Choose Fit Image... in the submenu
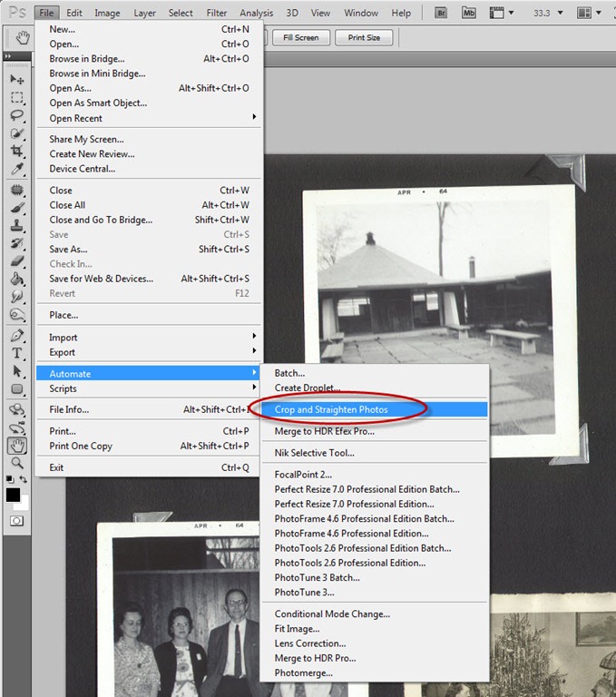 (374, 629)
